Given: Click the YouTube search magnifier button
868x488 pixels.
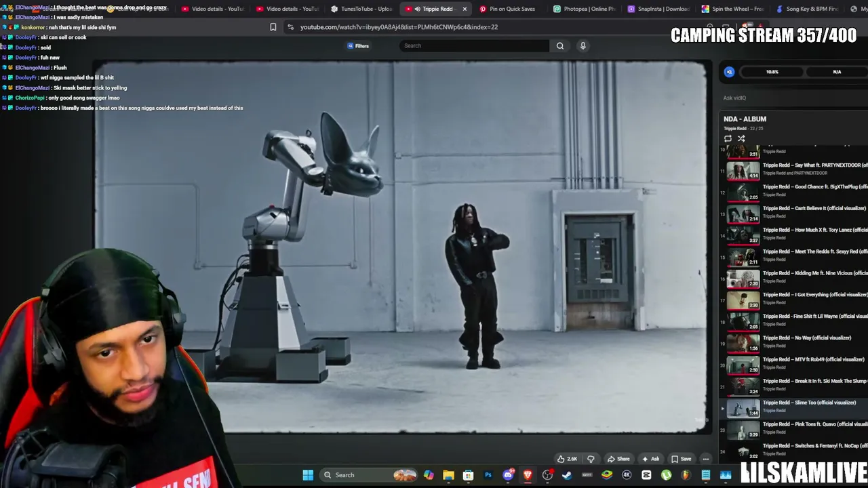Looking at the screenshot, I should (x=560, y=45).
